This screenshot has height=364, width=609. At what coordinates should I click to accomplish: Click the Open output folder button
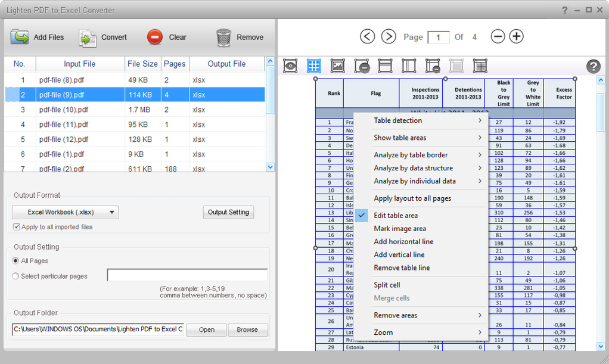207,329
